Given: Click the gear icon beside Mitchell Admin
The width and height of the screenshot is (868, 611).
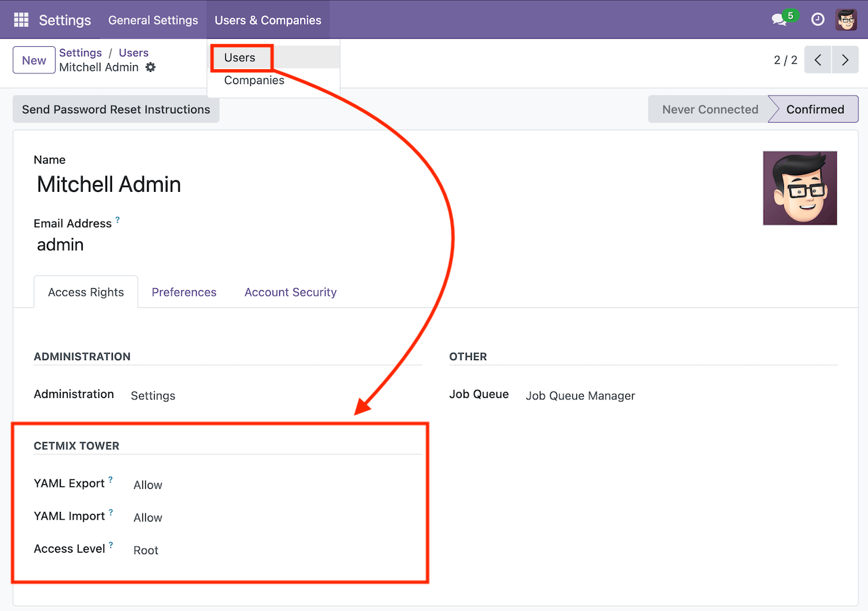Looking at the screenshot, I should (150, 67).
